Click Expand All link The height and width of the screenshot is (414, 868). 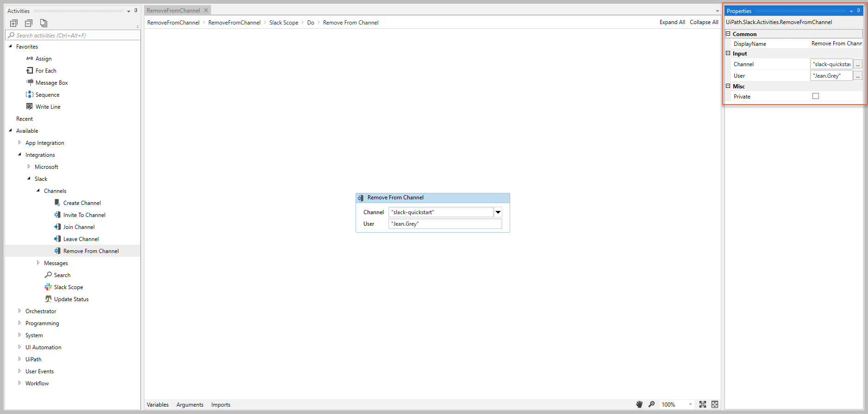(x=672, y=22)
